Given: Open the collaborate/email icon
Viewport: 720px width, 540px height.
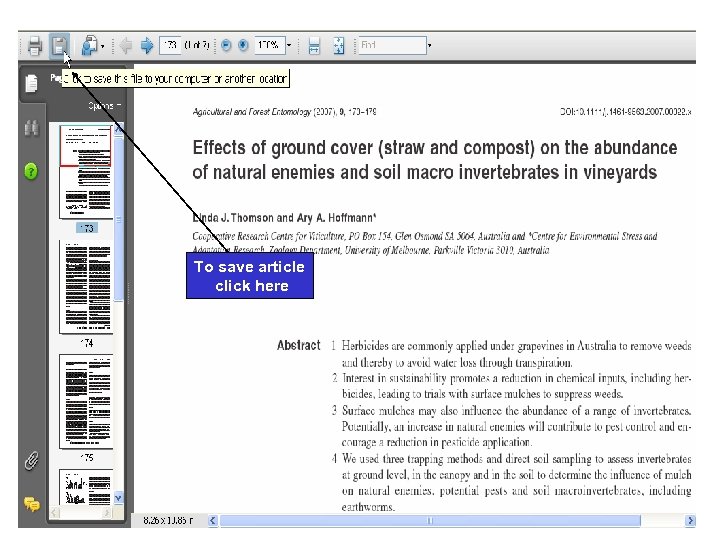Looking at the screenshot, I should click(x=89, y=45).
